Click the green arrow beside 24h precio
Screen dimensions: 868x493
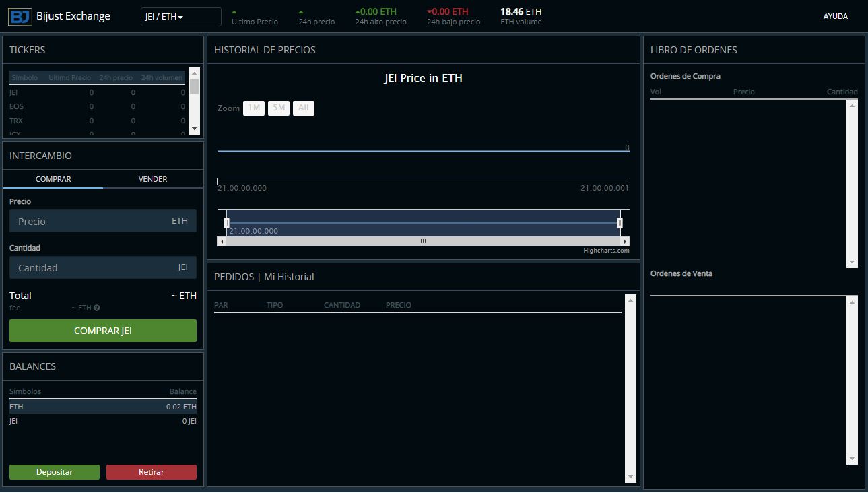coord(300,11)
